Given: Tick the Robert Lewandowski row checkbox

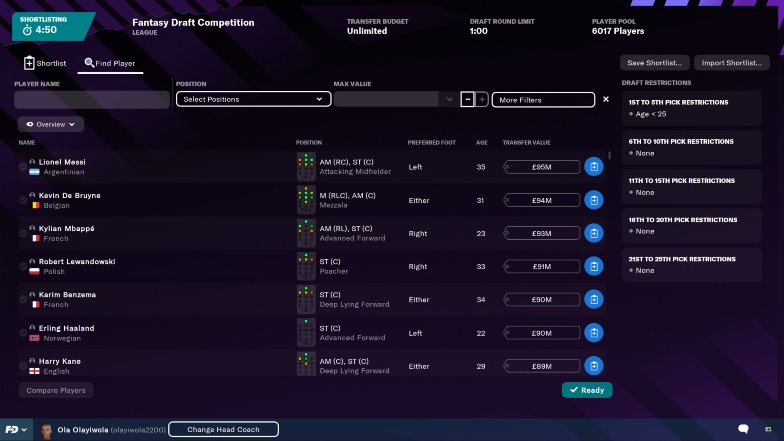Looking at the screenshot, I should point(23,266).
